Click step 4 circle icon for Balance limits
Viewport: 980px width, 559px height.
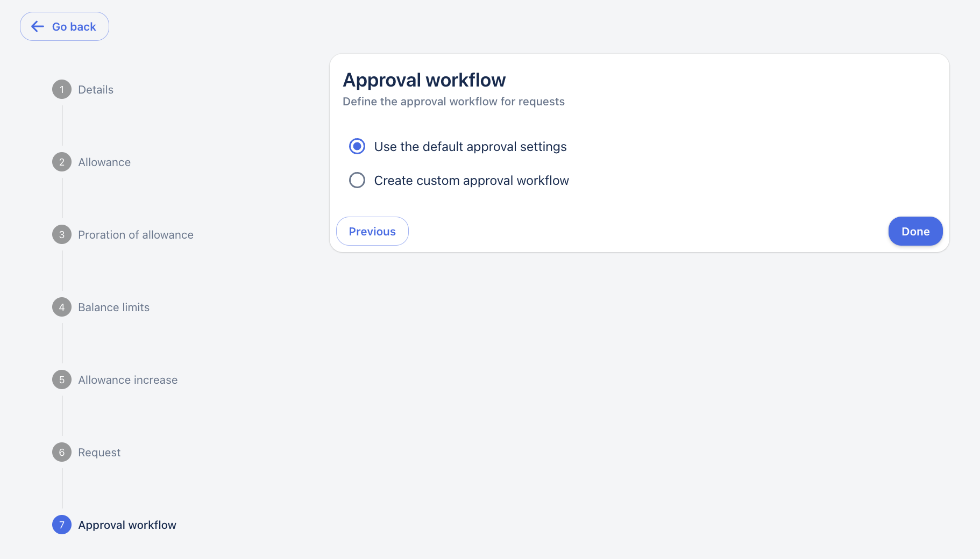62,307
